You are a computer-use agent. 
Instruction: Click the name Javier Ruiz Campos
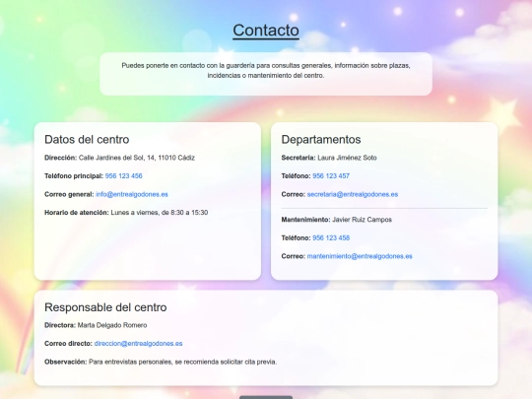[x=362, y=220]
